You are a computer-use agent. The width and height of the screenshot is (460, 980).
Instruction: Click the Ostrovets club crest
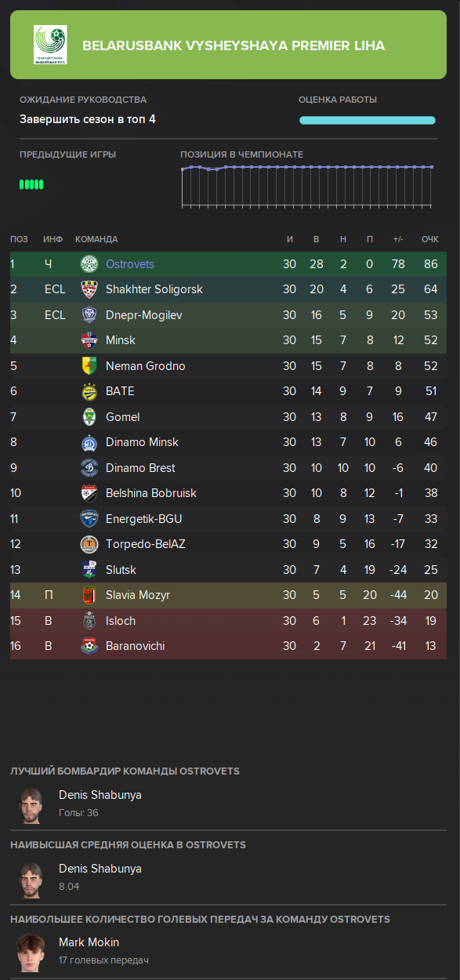[x=89, y=264]
